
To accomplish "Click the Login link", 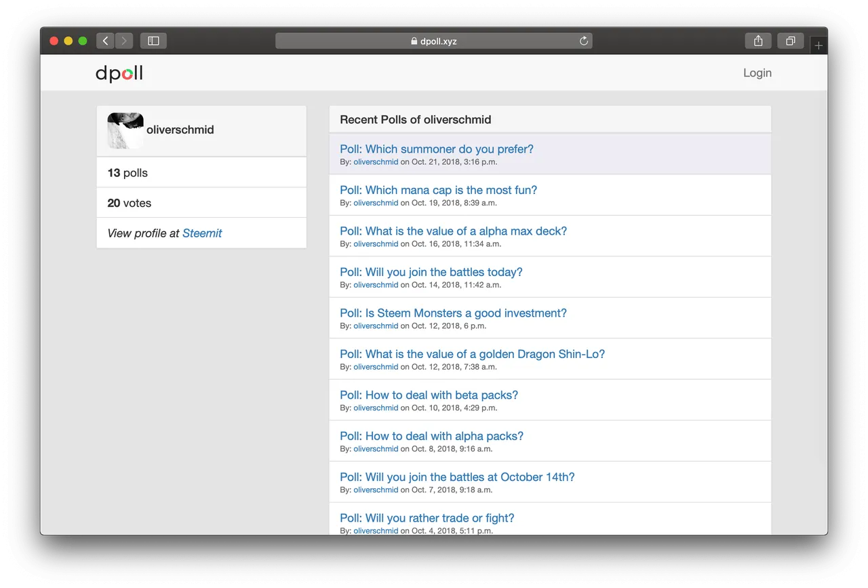I will pyautogui.click(x=757, y=73).
